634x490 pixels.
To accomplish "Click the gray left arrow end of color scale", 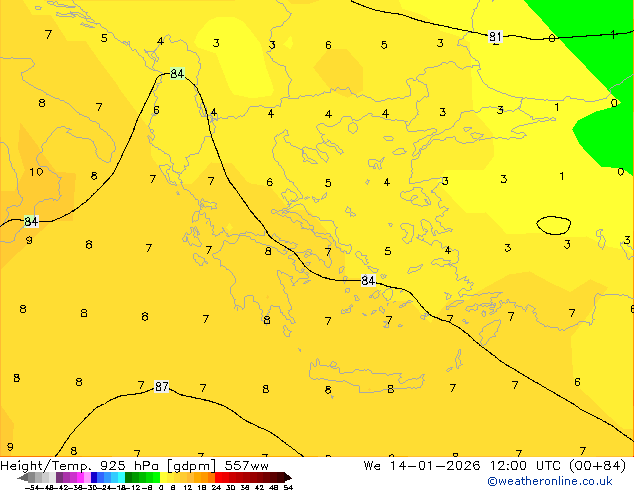I will [22, 477].
